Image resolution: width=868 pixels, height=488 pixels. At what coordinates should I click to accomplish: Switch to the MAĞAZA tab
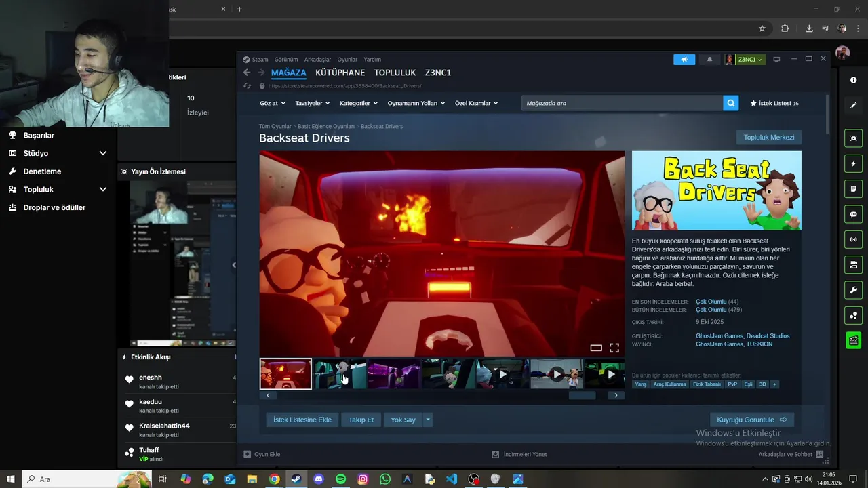[289, 73]
